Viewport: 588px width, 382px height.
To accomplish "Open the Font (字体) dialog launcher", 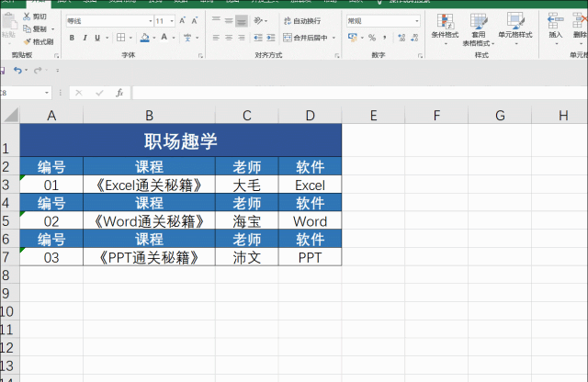I will coord(200,55).
